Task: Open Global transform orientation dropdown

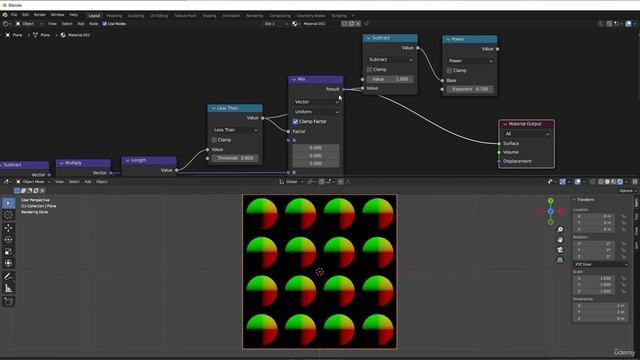Action: click(291, 182)
